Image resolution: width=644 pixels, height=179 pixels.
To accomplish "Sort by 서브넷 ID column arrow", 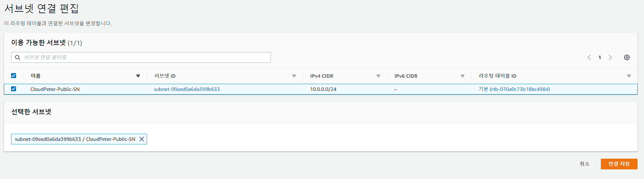I will 294,76.
